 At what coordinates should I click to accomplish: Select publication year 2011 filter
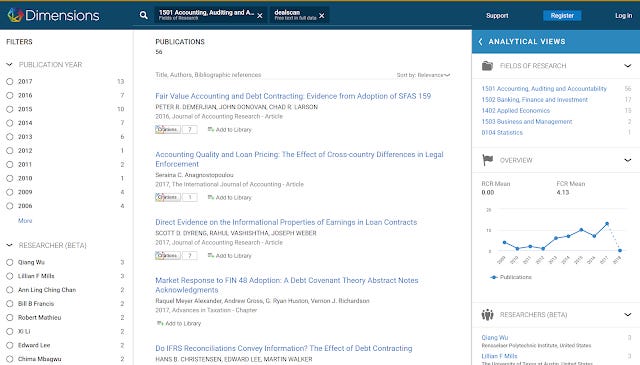(10, 165)
